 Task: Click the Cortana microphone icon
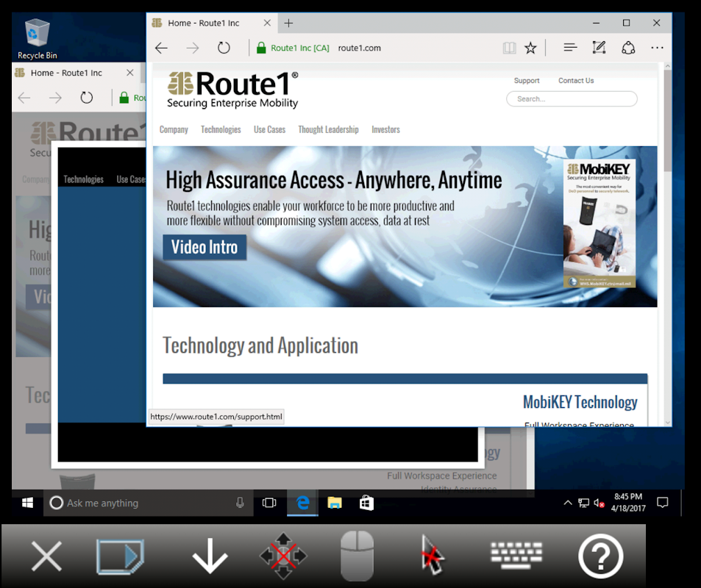pos(240,503)
